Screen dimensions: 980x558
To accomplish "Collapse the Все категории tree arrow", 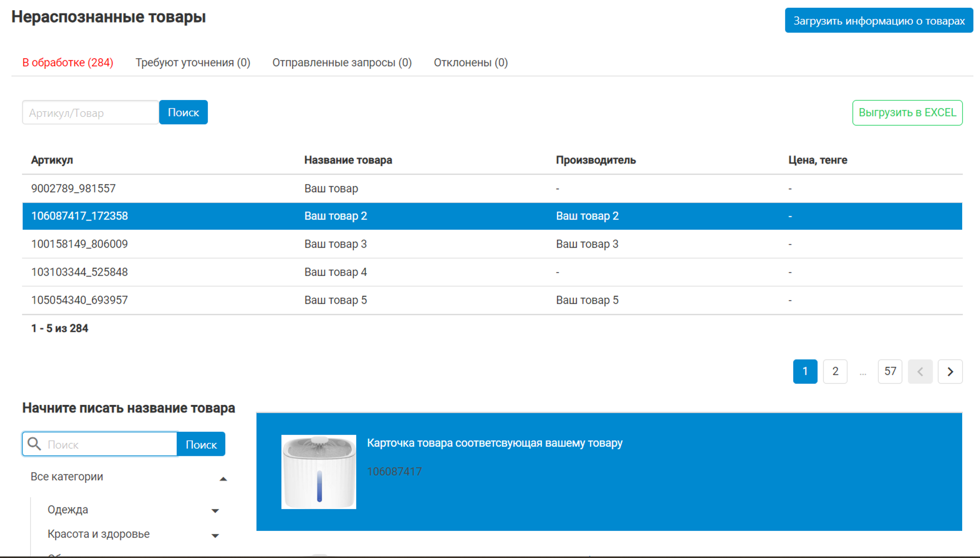I will click(x=223, y=479).
